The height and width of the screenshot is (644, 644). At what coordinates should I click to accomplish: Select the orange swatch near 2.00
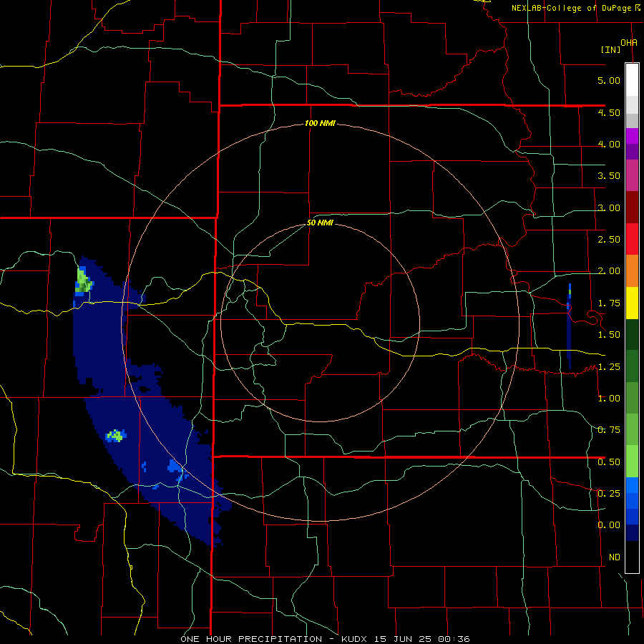click(x=632, y=271)
